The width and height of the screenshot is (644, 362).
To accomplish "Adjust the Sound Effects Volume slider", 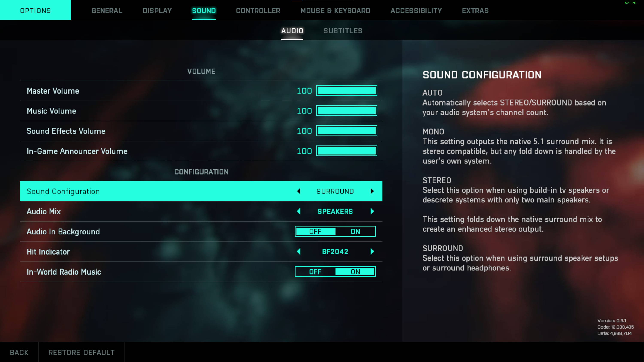I will (x=346, y=131).
